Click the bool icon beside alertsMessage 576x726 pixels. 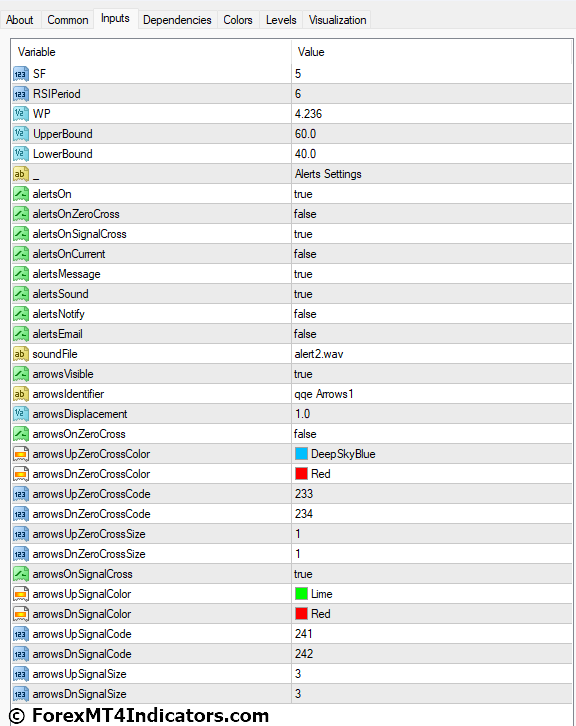[x=21, y=274]
